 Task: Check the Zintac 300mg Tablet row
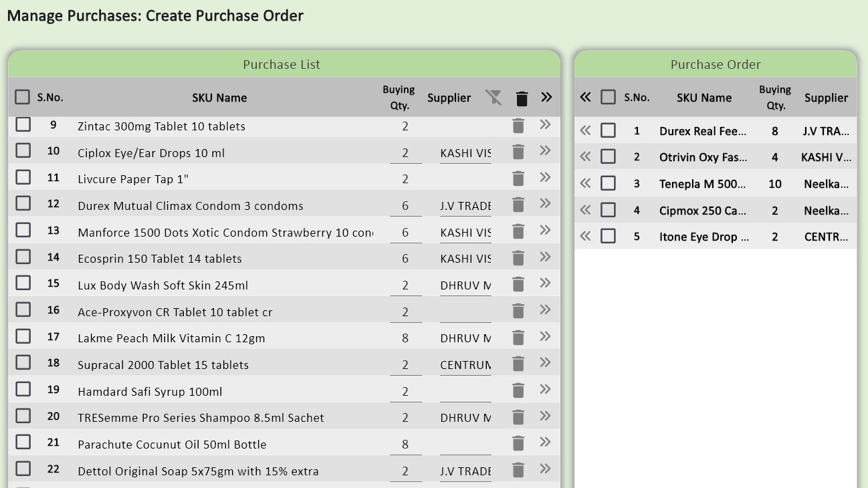coord(23,124)
